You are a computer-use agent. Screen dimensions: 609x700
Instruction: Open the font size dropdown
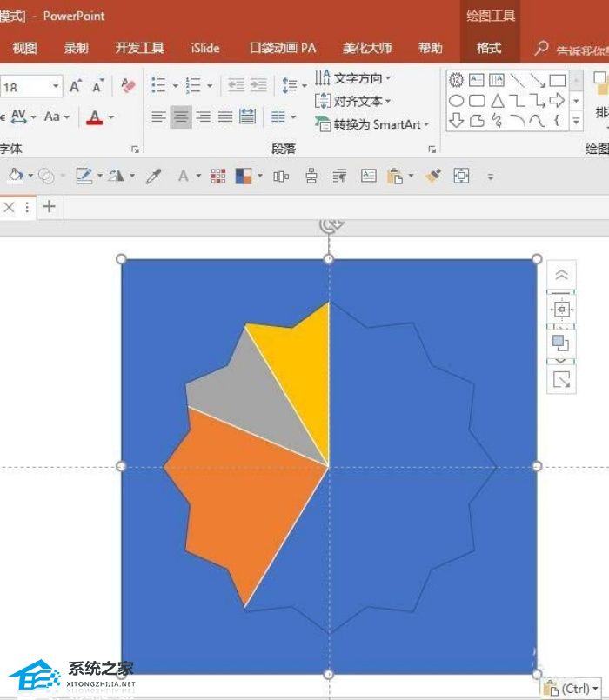point(56,86)
